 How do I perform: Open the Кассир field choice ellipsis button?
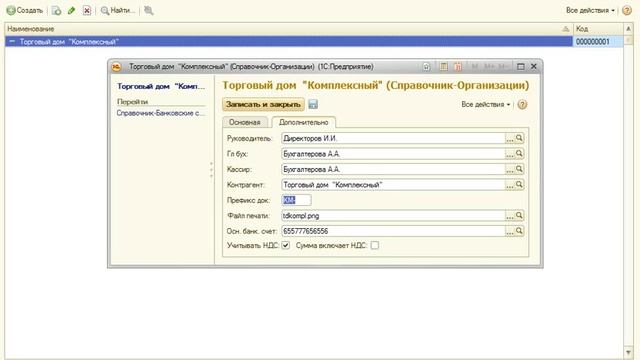pyautogui.click(x=510, y=169)
